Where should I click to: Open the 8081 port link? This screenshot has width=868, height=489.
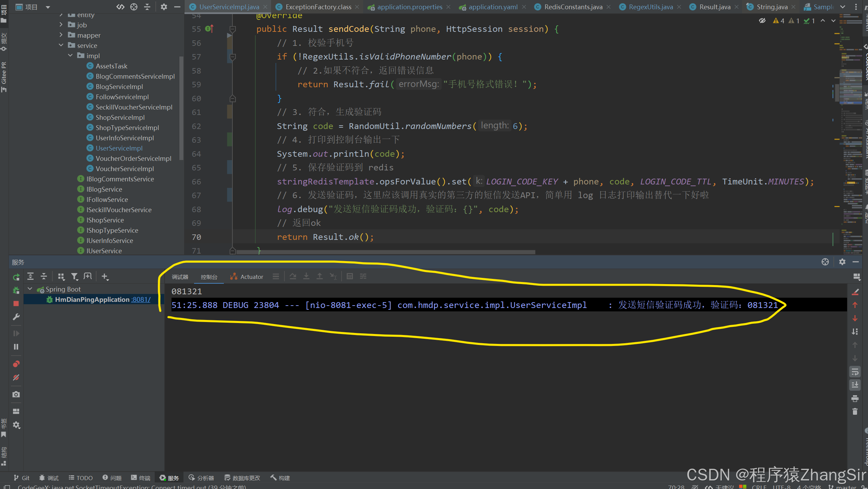pyautogui.click(x=141, y=299)
